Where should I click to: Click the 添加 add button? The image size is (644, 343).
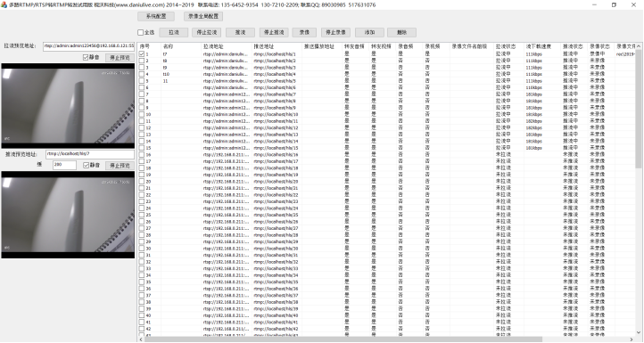click(369, 32)
